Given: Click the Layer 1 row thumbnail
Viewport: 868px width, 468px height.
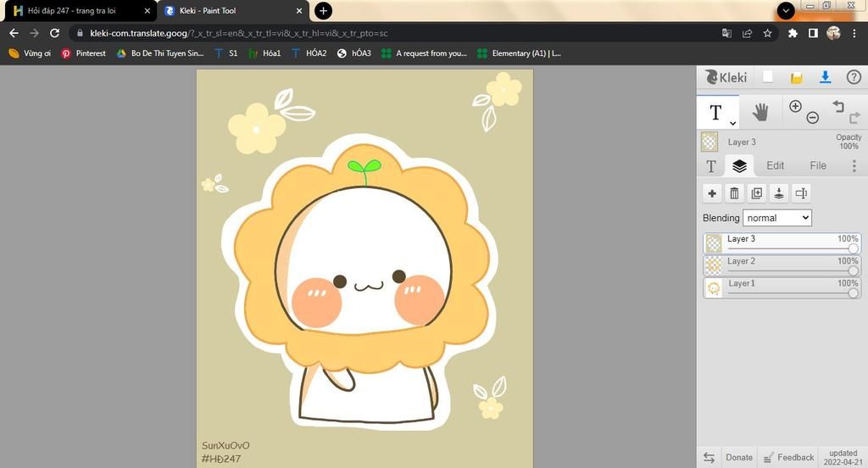Looking at the screenshot, I should 714,287.
